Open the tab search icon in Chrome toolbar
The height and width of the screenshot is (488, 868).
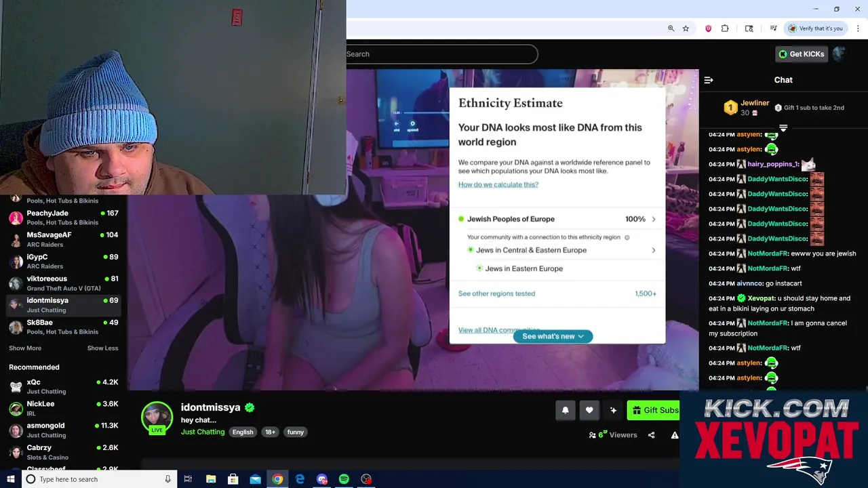[749, 28]
